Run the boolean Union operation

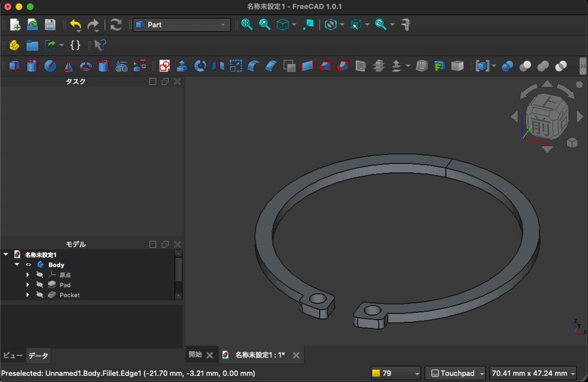pyautogui.click(x=542, y=66)
